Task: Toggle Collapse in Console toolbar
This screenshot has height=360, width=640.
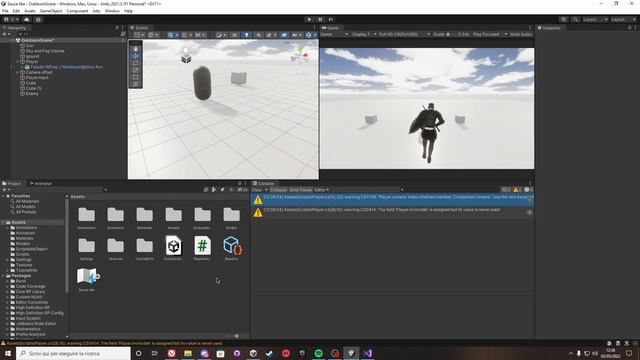Action: [278, 190]
